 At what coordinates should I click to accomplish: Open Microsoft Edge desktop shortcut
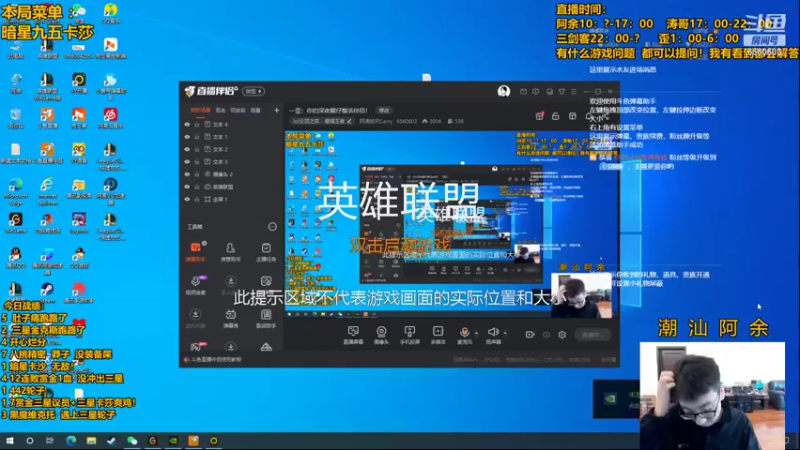click(x=15, y=190)
